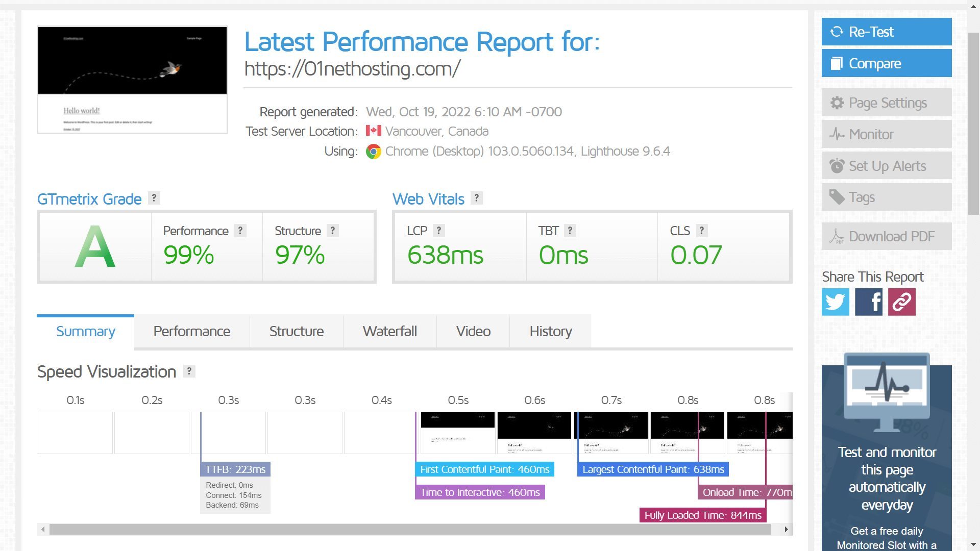Select Set Up Alerts
This screenshot has width=980, height=551.
coord(887,166)
